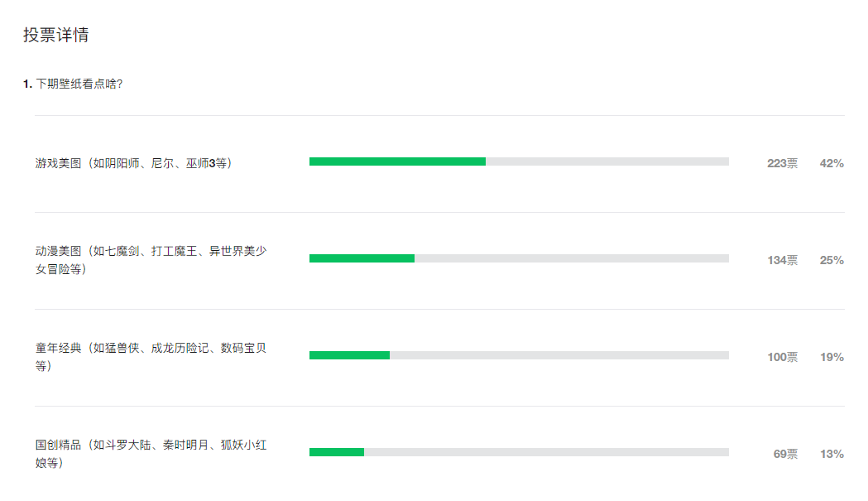Click gray unfilled bar portion for 国创精品
Screen dimensions: 868x501
point(546,452)
